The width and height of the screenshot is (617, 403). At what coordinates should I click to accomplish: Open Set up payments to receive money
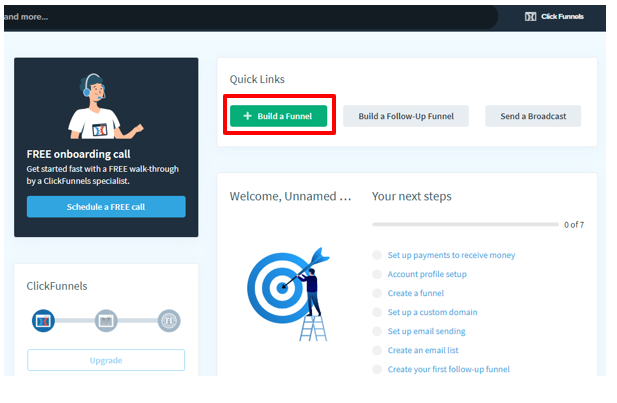(451, 255)
